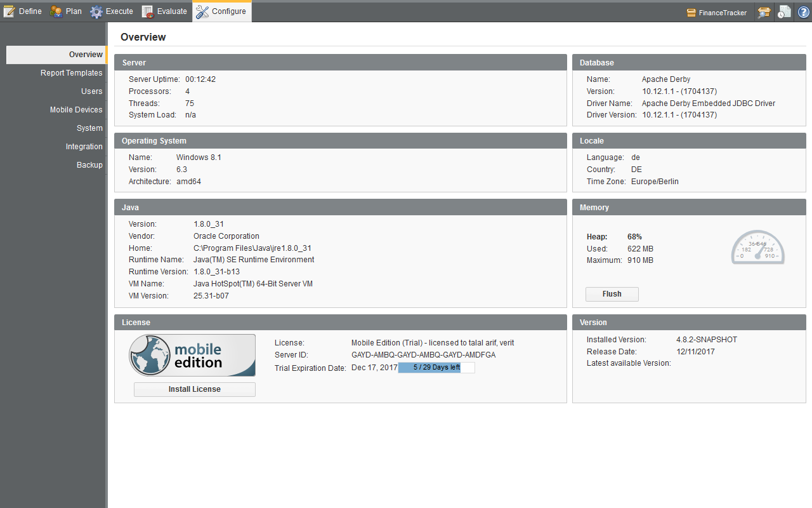The height and width of the screenshot is (508, 812).
Task: Select the Configure tab
Action: pos(221,11)
